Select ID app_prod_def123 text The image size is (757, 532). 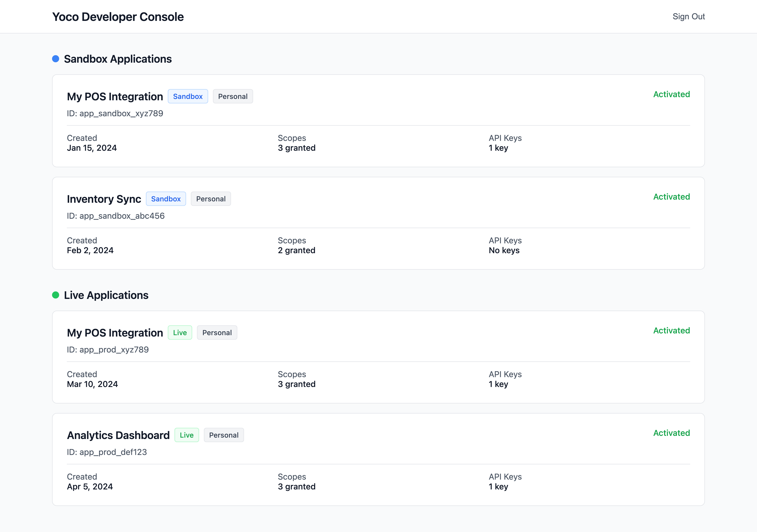[x=107, y=452]
